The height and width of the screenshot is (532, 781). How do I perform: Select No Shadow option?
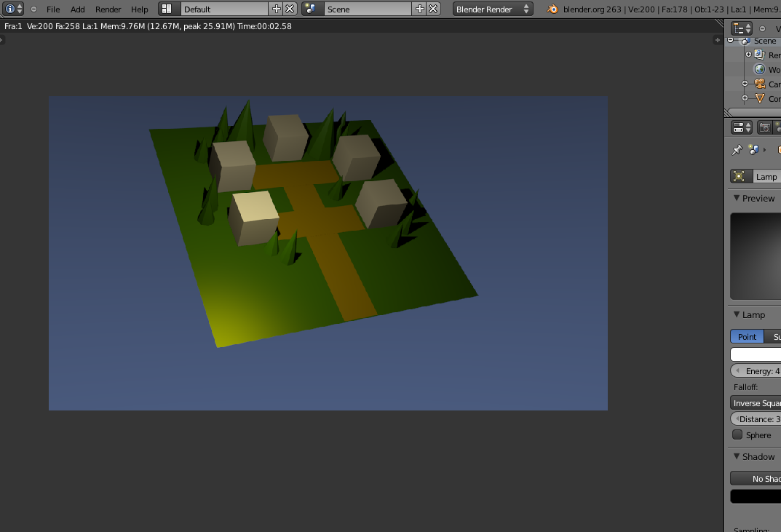tap(756, 479)
